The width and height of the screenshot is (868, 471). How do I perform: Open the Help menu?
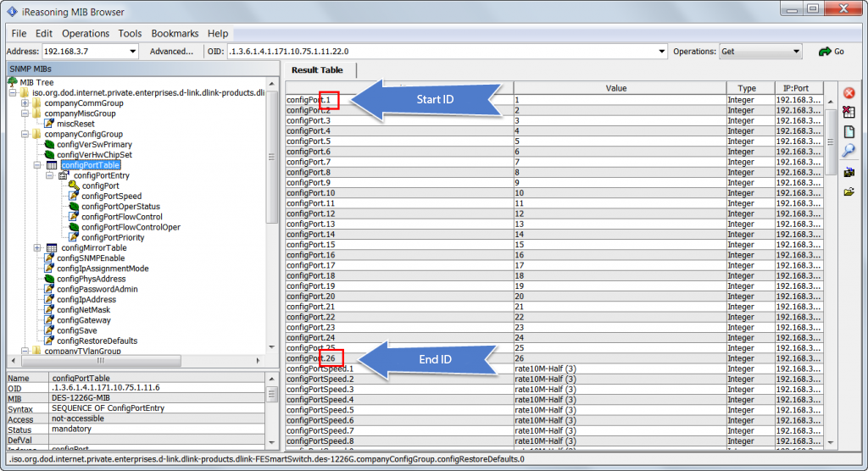tap(218, 33)
